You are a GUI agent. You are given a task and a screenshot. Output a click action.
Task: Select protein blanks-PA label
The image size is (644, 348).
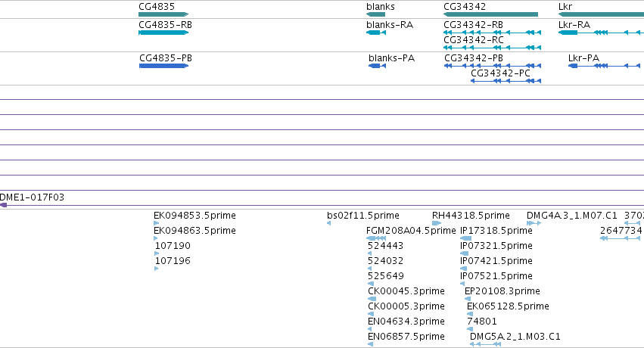click(x=391, y=57)
